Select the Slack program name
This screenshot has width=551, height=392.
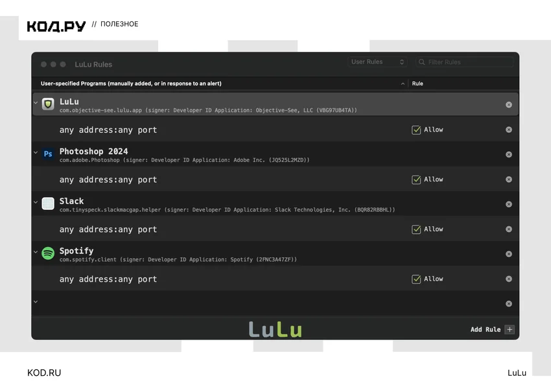(71, 201)
